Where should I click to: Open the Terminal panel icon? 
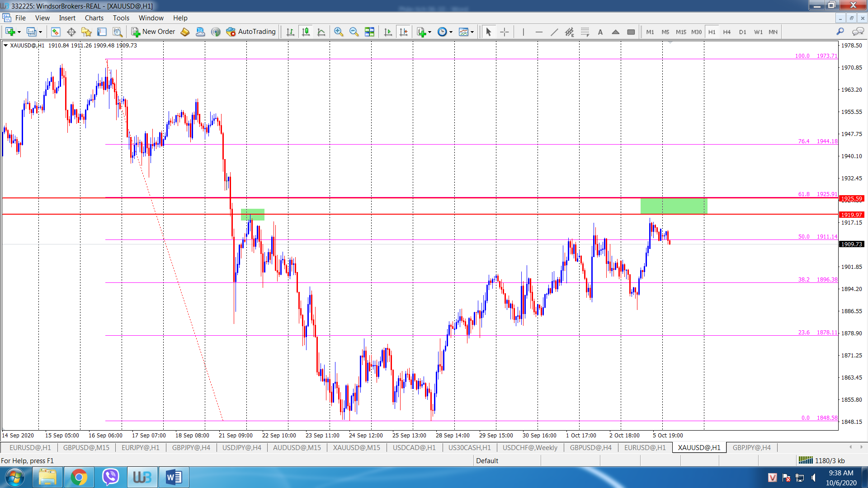coord(102,32)
